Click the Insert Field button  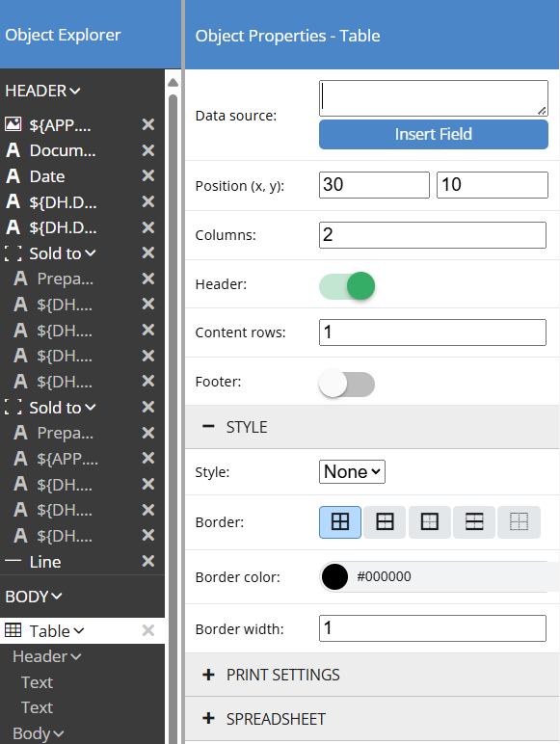pos(434,134)
